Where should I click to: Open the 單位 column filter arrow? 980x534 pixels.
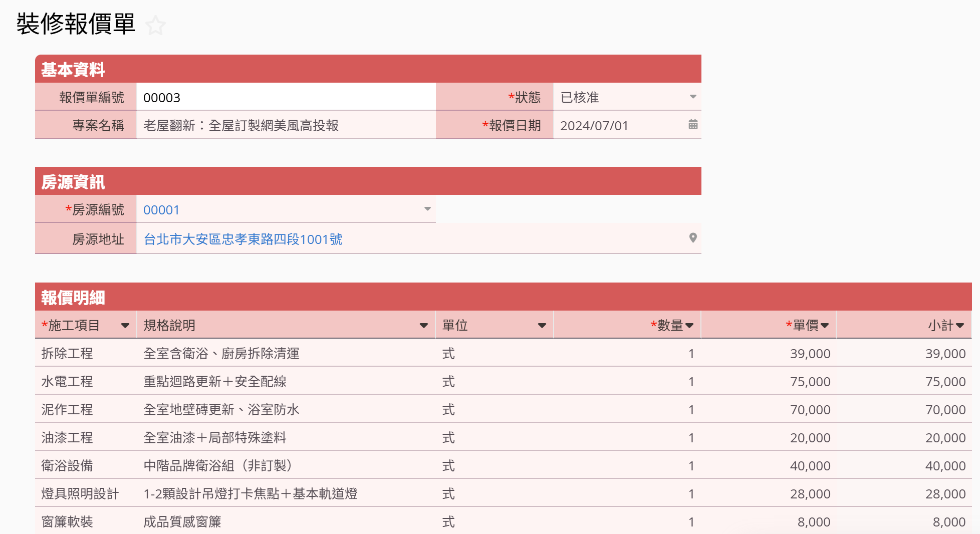pyautogui.click(x=542, y=326)
